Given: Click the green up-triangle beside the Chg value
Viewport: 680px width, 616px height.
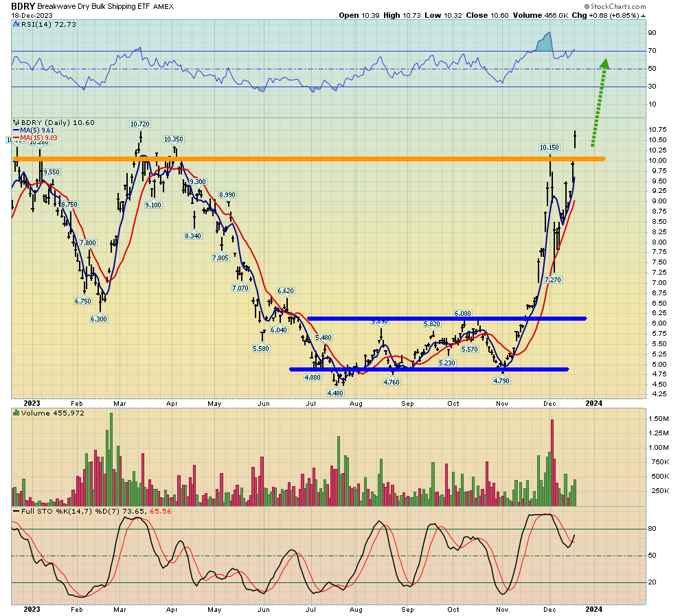Looking at the screenshot, I should click(x=644, y=16).
